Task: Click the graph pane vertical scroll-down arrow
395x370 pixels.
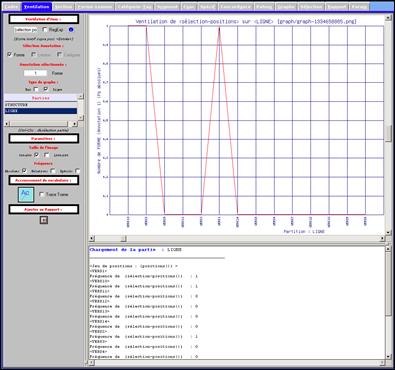Action: (388, 232)
